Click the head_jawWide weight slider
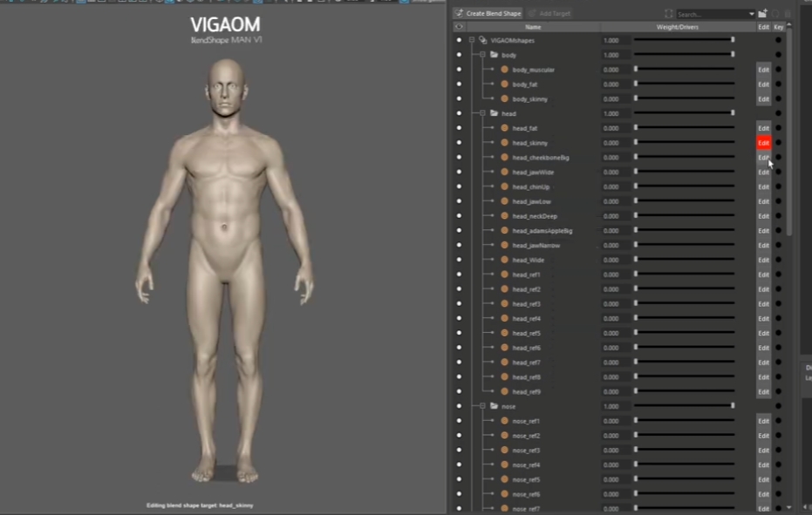Viewport: 812px width, 515px height. tap(684, 172)
